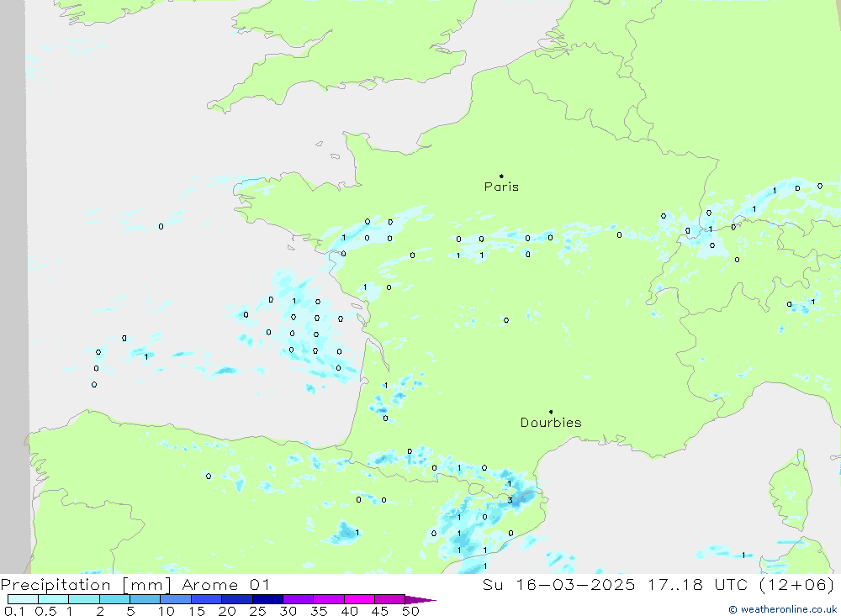
Task: Pick the 30–35 mm legend swatch
Action: (299, 599)
